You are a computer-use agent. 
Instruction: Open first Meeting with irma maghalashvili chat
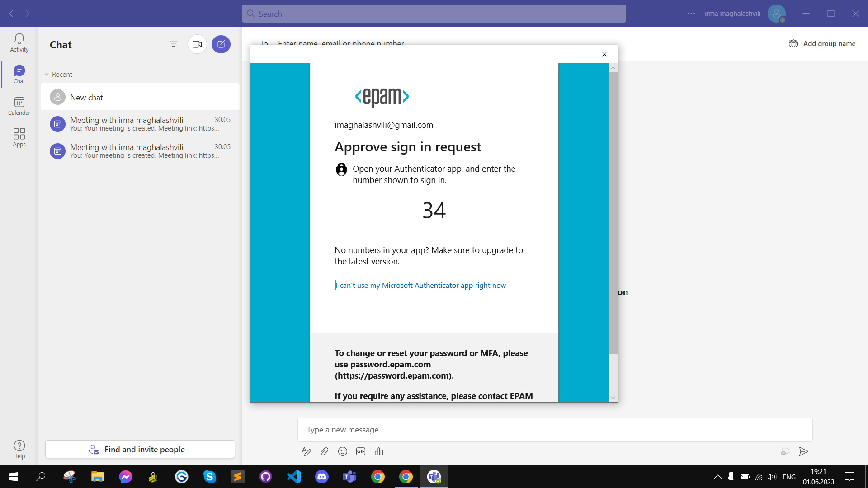pyautogui.click(x=140, y=124)
